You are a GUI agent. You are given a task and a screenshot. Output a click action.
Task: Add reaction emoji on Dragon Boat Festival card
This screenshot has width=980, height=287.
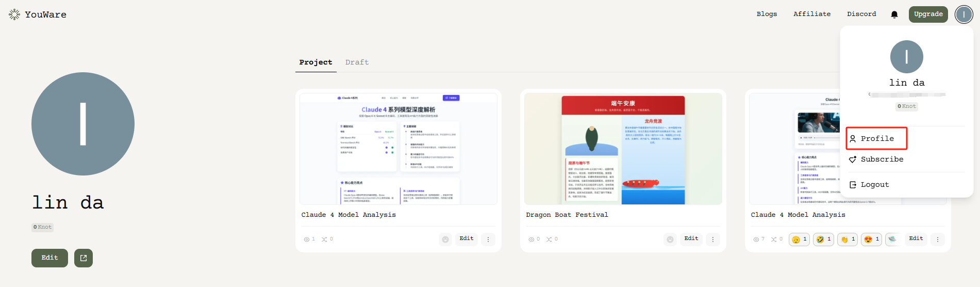[x=670, y=240]
